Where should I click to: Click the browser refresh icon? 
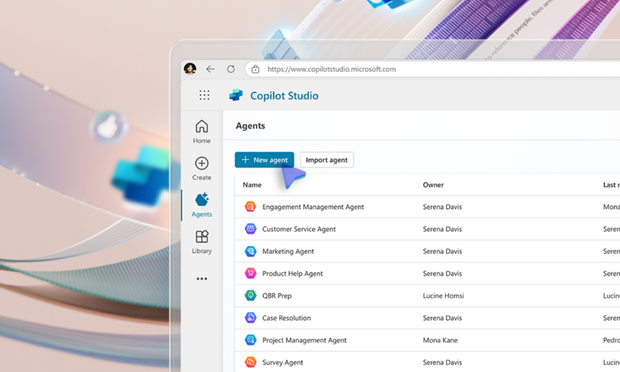(x=231, y=69)
